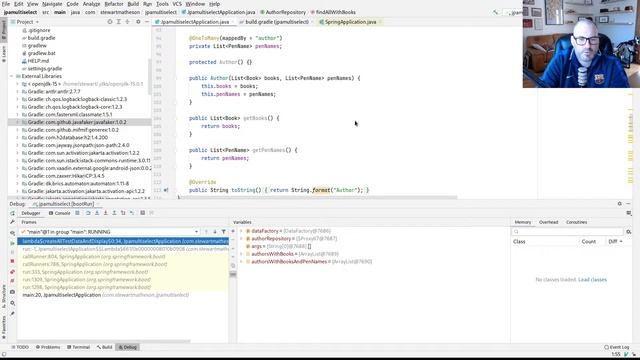
Task: Switch to the SpringApplication.java tab
Action: (x=350, y=22)
